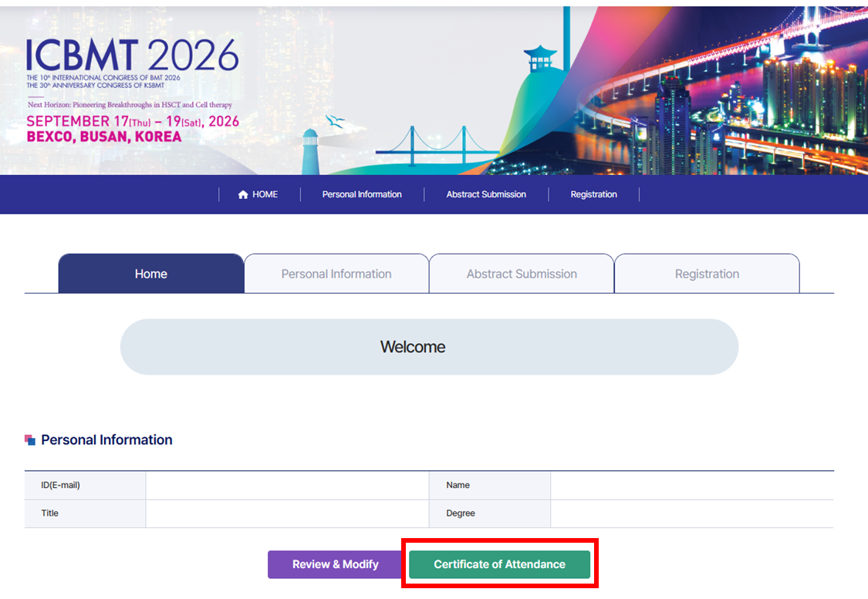Click the Review & Modify button
Viewport: 868px width, 599px height.
335,565
